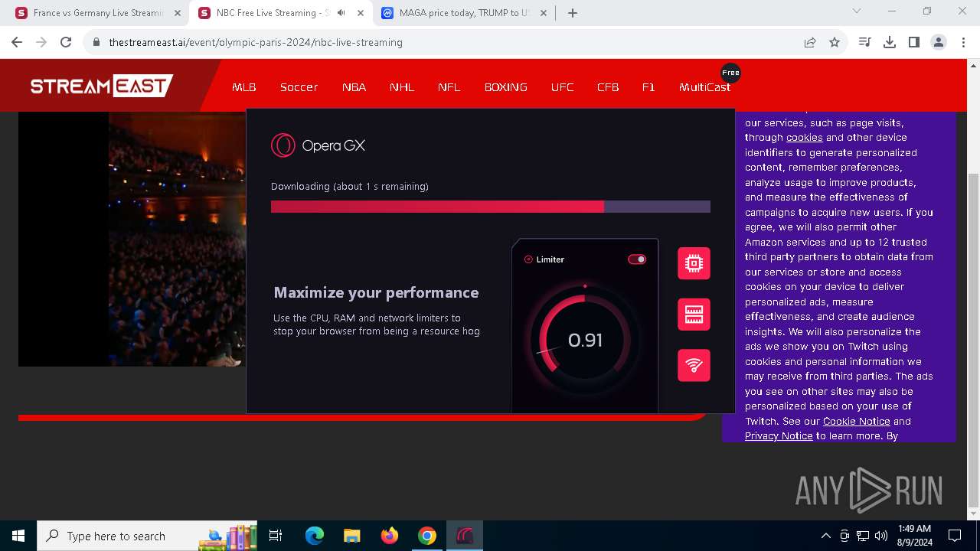This screenshot has height=551, width=980.
Task: Click the RAM limiter icon in Opera GX installer
Action: click(x=694, y=315)
